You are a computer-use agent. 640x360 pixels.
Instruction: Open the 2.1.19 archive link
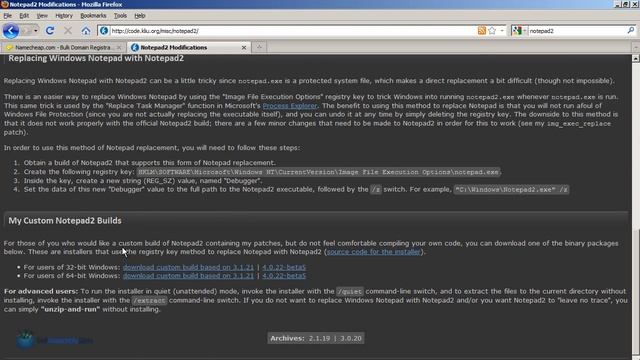pyautogui.click(x=319, y=338)
